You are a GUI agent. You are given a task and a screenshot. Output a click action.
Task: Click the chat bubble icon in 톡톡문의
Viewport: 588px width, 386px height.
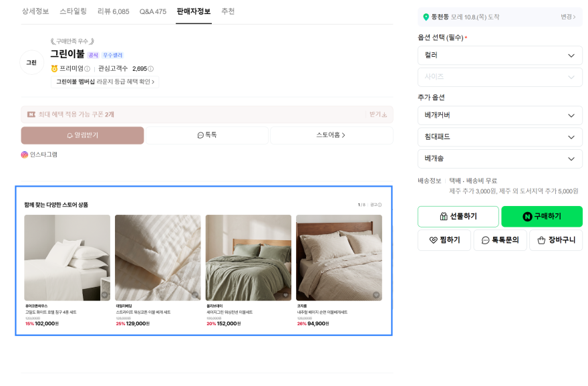(x=485, y=240)
